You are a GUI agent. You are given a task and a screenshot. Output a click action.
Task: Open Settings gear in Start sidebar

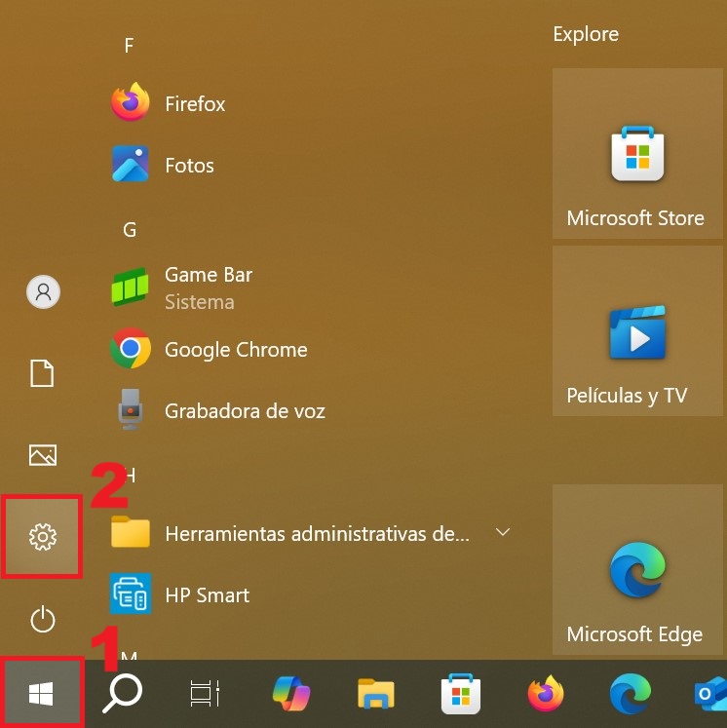(42, 537)
